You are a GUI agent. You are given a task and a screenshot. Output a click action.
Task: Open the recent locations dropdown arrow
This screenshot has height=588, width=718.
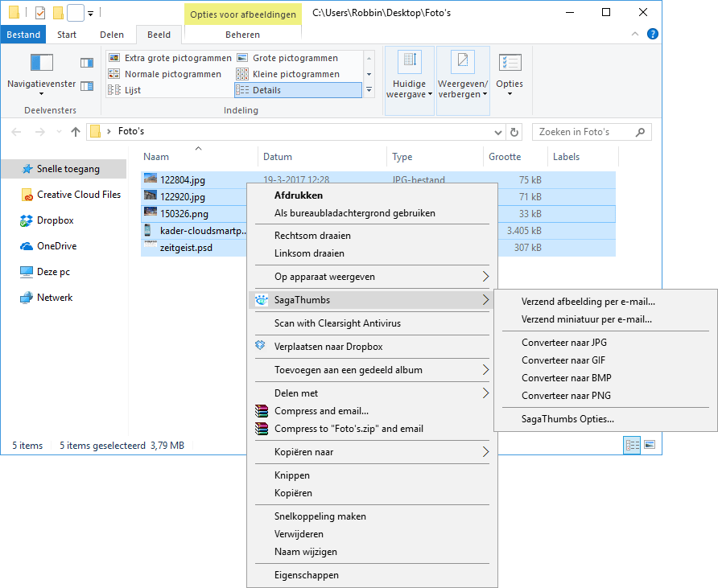59,132
